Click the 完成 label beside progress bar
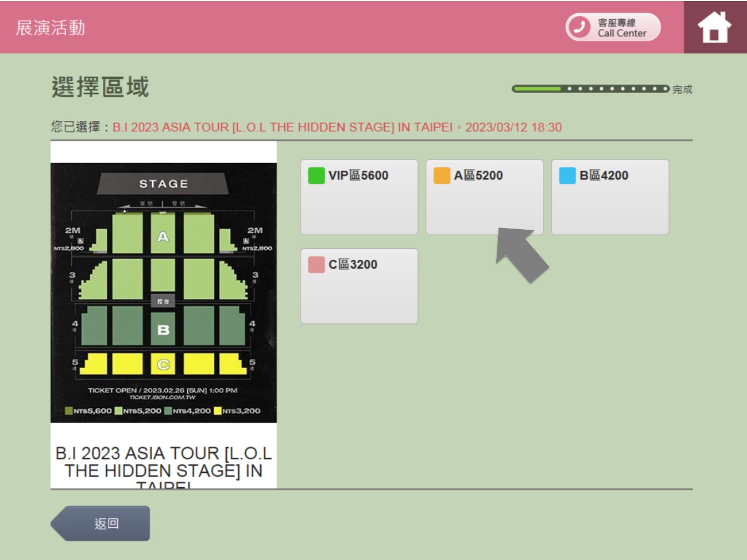747x560 pixels. point(682,89)
